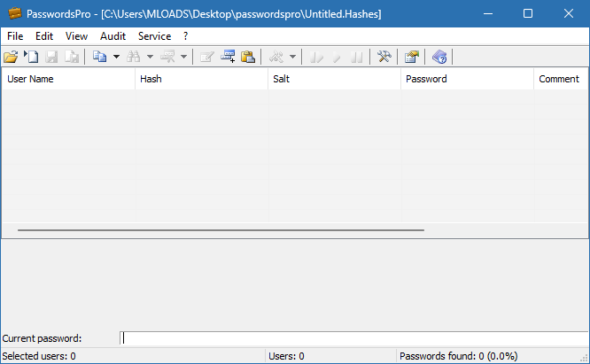The height and width of the screenshot is (364, 590).
Task: Open a hashes file with folder icon
Action: [11, 57]
